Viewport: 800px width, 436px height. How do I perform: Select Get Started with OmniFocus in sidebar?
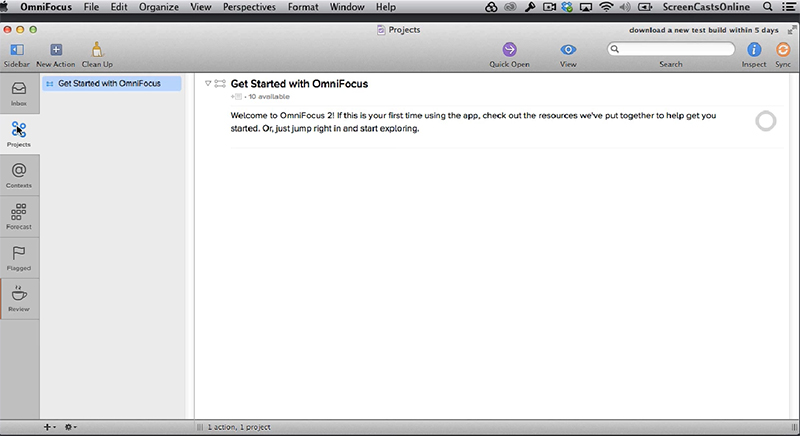coord(110,84)
